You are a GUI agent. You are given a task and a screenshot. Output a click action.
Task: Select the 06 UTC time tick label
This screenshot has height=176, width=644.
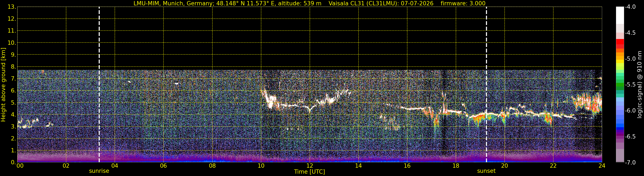163,166
